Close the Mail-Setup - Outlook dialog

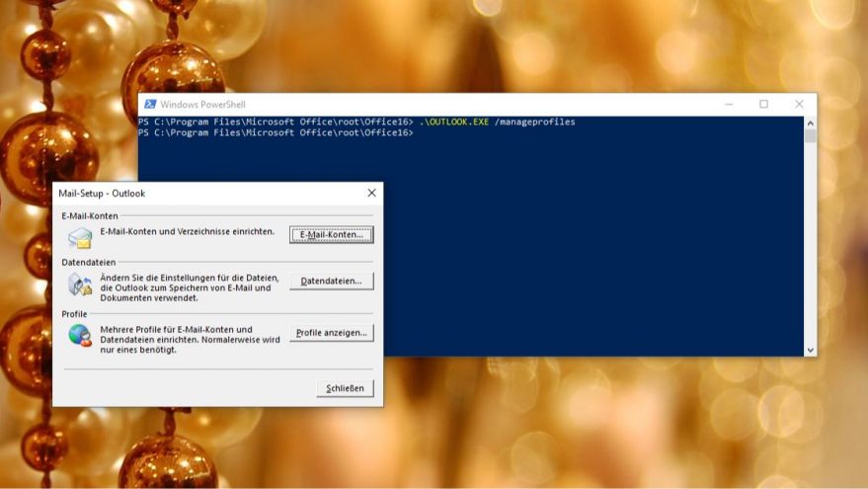[x=371, y=193]
